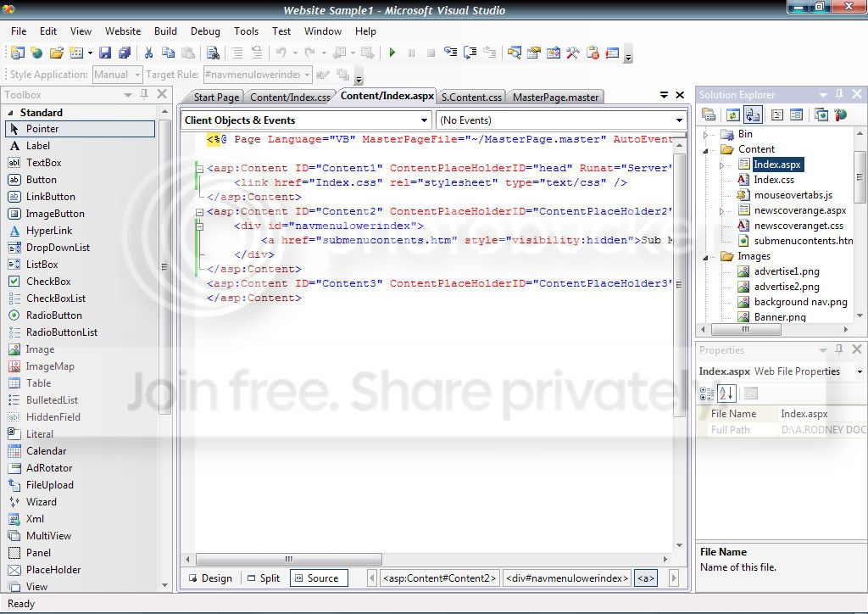Open the Debug menu

[x=205, y=31]
